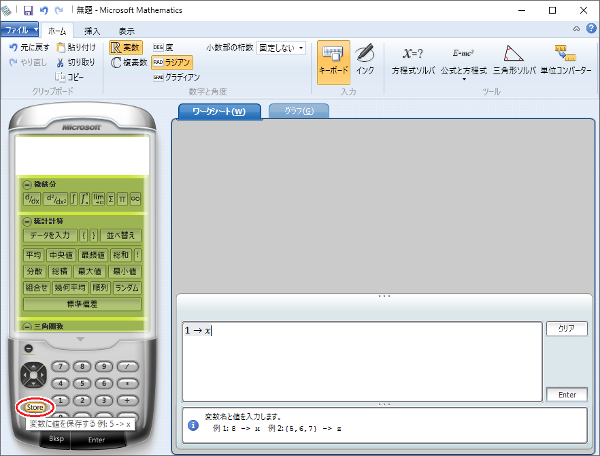Click the 並べ替え (sort) button
The image size is (600, 456).
[x=121, y=235]
